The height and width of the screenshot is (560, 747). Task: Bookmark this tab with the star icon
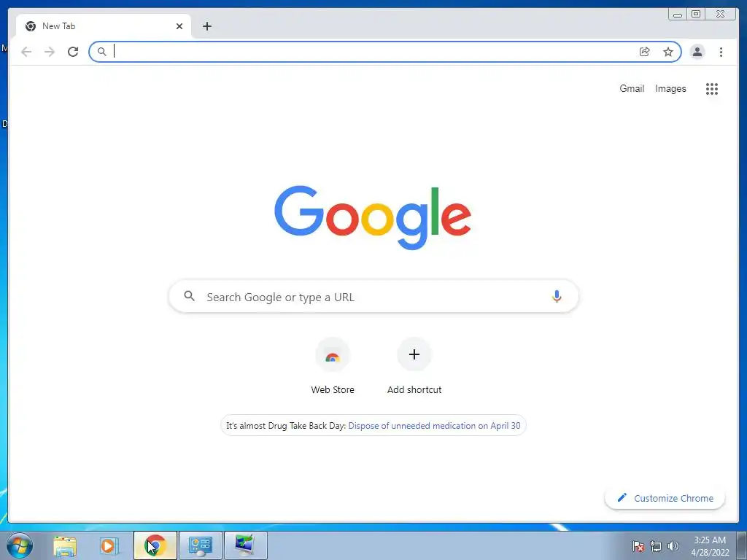pyautogui.click(x=668, y=52)
